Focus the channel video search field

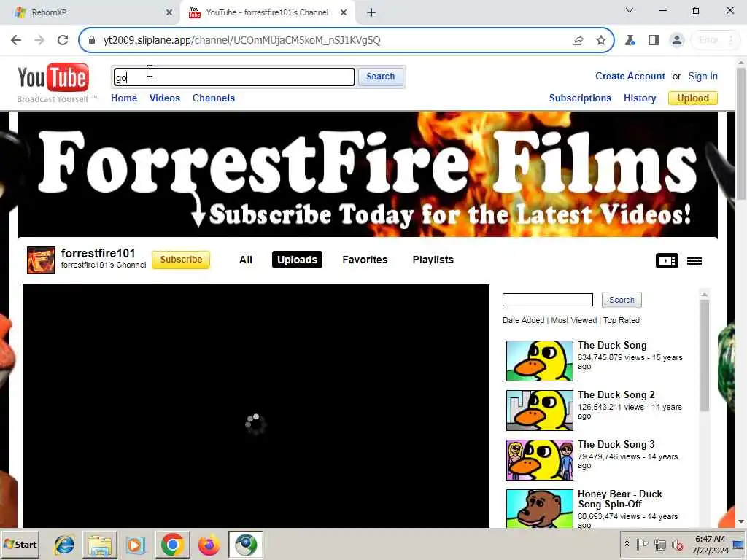coord(547,300)
